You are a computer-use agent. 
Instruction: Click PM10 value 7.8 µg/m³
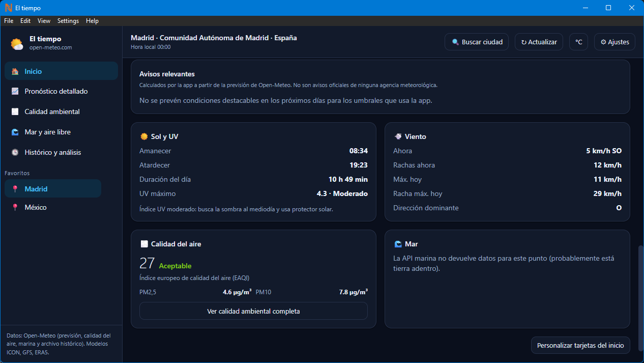[x=354, y=292]
